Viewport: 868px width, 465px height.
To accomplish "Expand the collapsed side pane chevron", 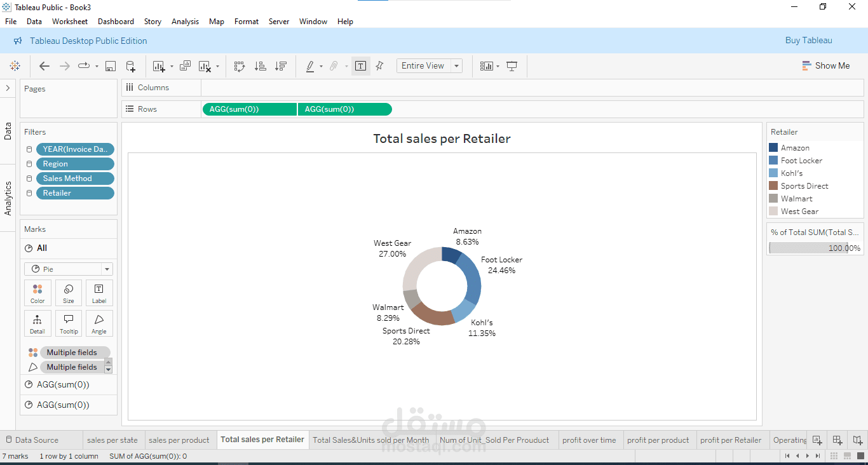I will 8,88.
